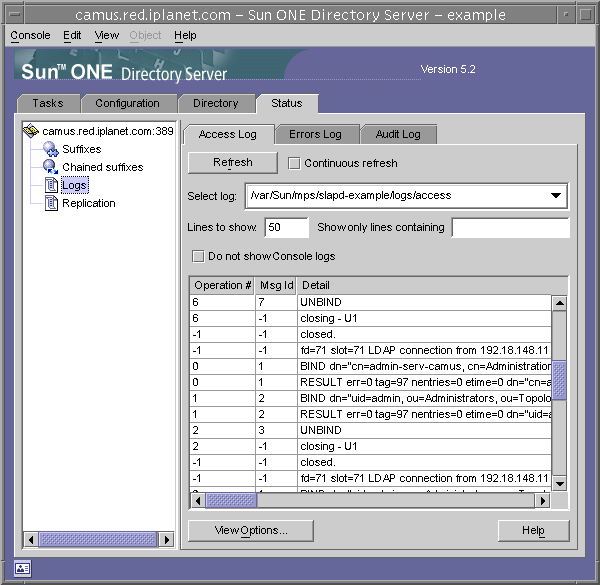Select the BIND dn="uid=admin row
Viewport: 600px width, 585px height.
[x=370, y=399]
